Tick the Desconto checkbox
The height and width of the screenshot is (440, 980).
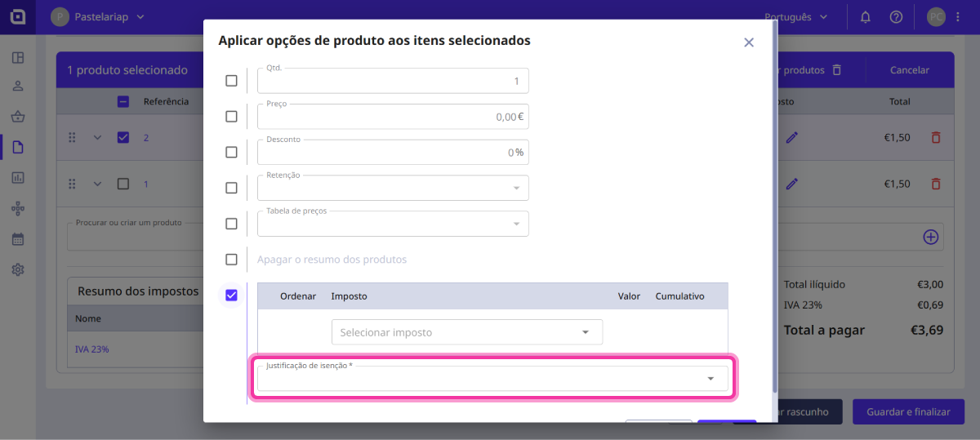click(x=231, y=153)
